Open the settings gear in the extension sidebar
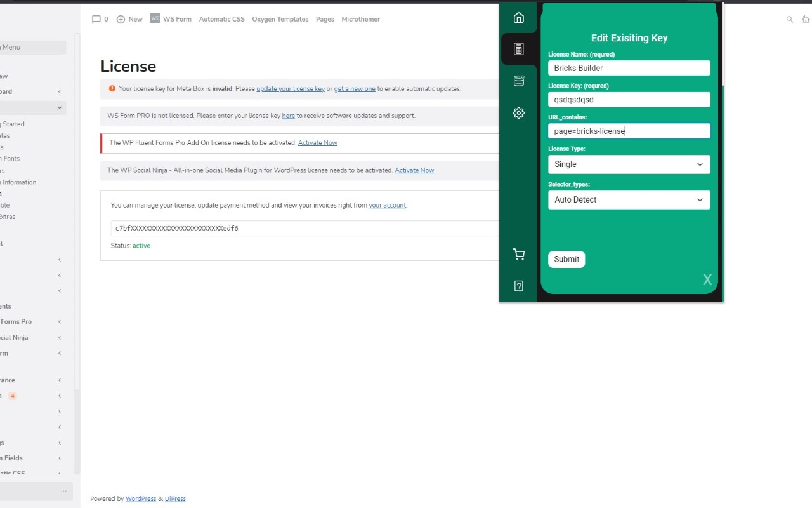The image size is (812, 508). pos(519,113)
